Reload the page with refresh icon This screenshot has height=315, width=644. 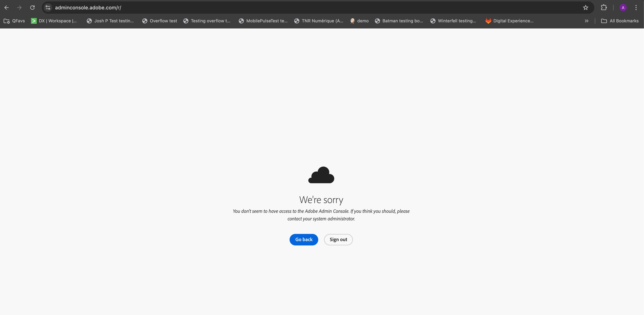click(x=32, y=8)
